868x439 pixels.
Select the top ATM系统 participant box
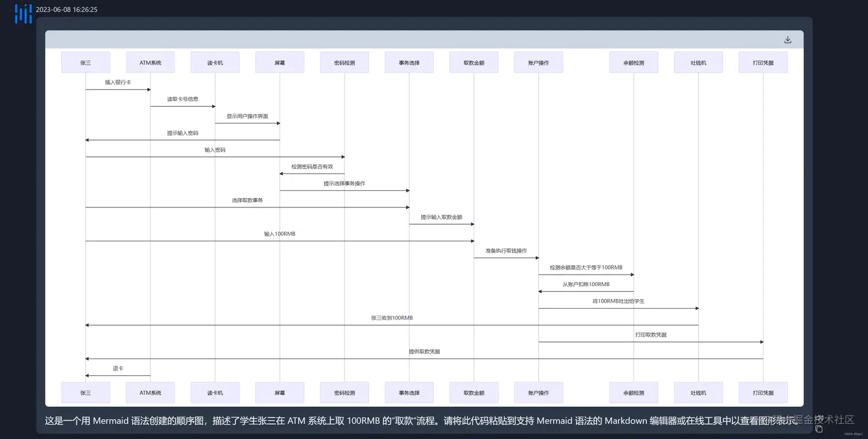[x=150, y=63]
